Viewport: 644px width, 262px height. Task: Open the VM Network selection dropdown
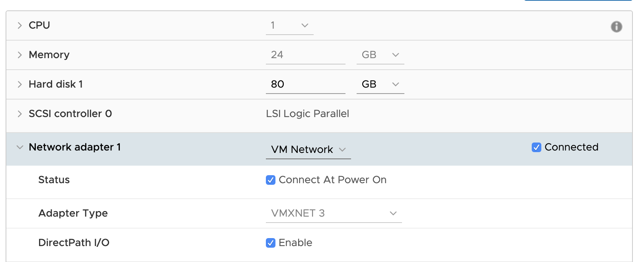click(x=308, y=150)
